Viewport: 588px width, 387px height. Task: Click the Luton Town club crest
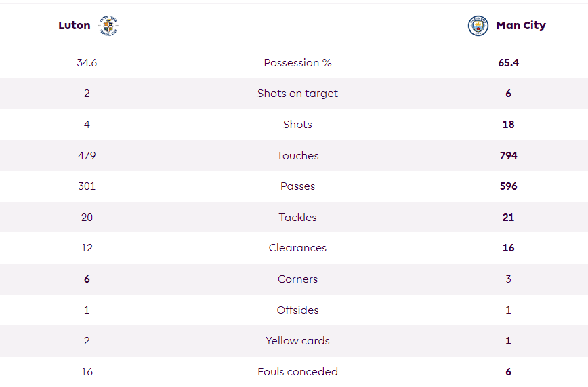(x=108, y=26)
